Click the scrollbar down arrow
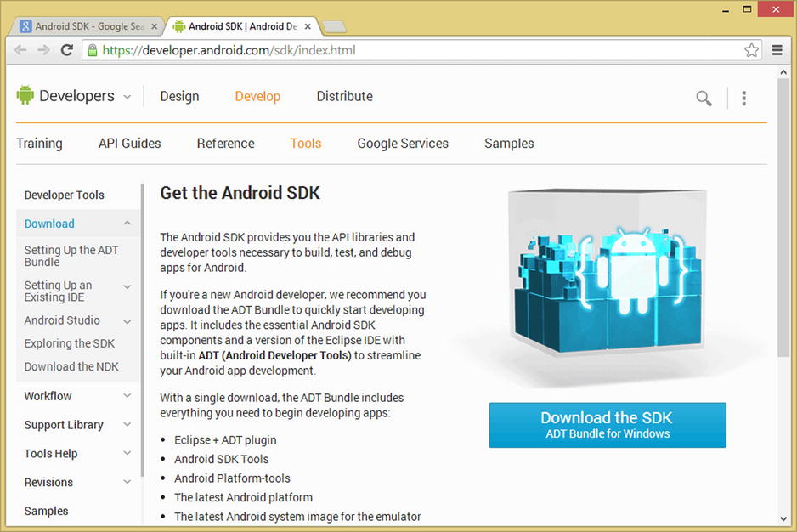This screenshot has width=797, height=532. coord(783,518)
